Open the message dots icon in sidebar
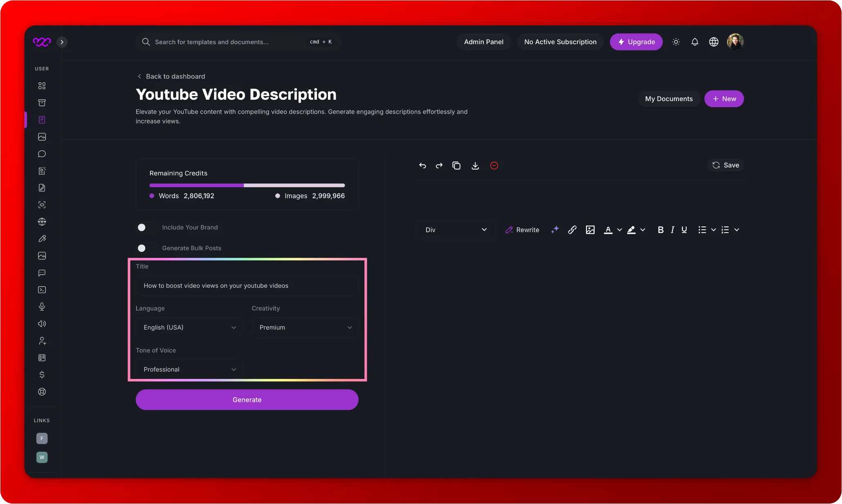 click(x=42, y=273)
